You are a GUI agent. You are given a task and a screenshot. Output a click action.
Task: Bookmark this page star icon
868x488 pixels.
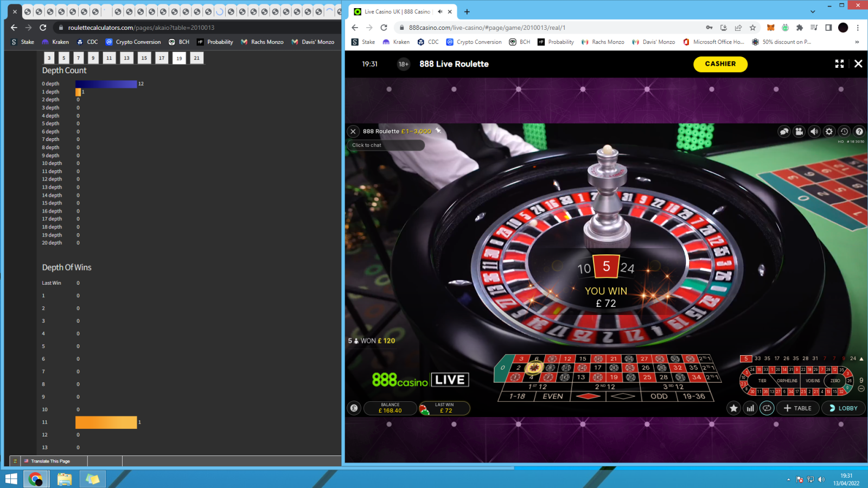click(x=752, y=28)
